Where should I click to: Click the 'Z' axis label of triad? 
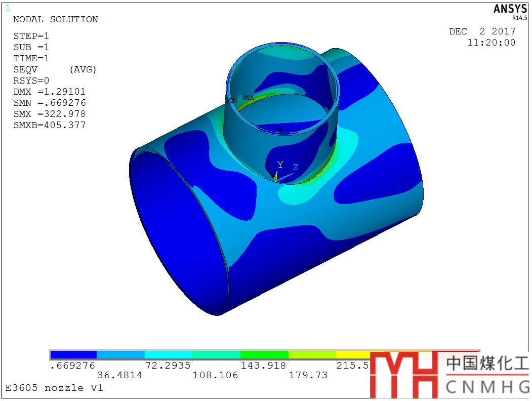click(296, 167)
